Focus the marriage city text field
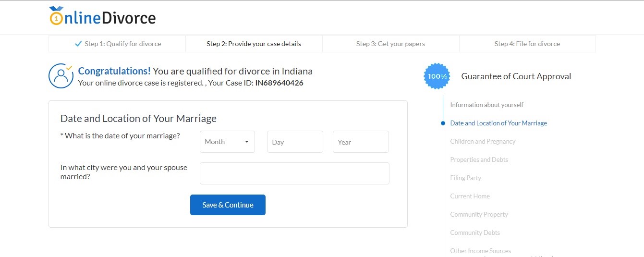Image resolution: width=644 pixels, height=257 pixels. [294, 173]
